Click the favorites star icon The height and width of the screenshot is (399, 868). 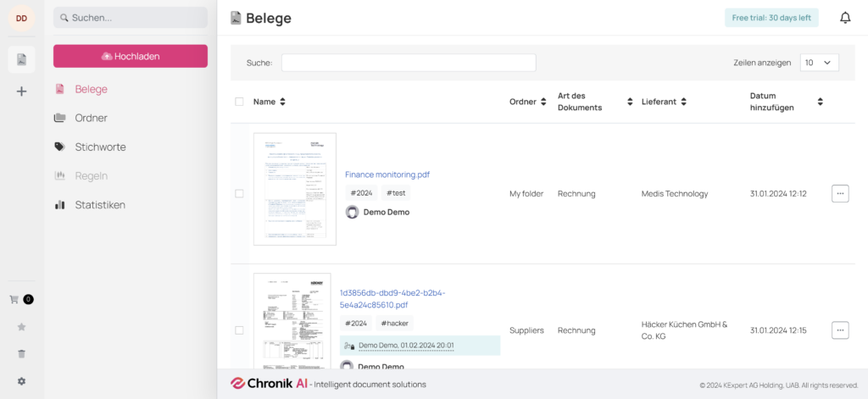[x=21, y=326]
